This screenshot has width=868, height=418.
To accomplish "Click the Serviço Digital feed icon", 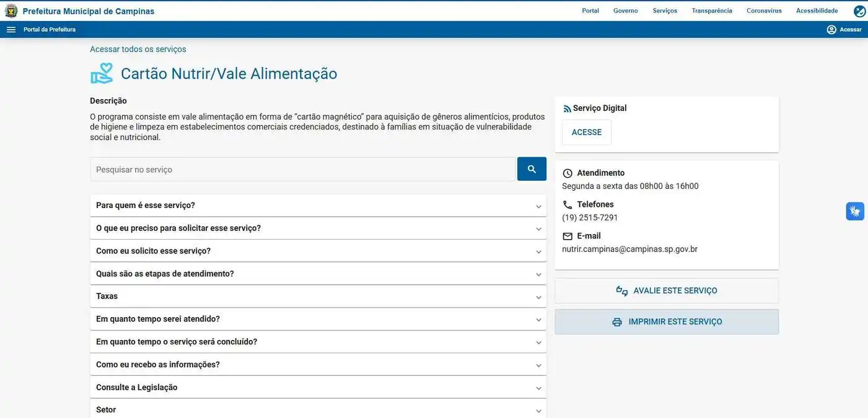I will click(x=567, y=108).
